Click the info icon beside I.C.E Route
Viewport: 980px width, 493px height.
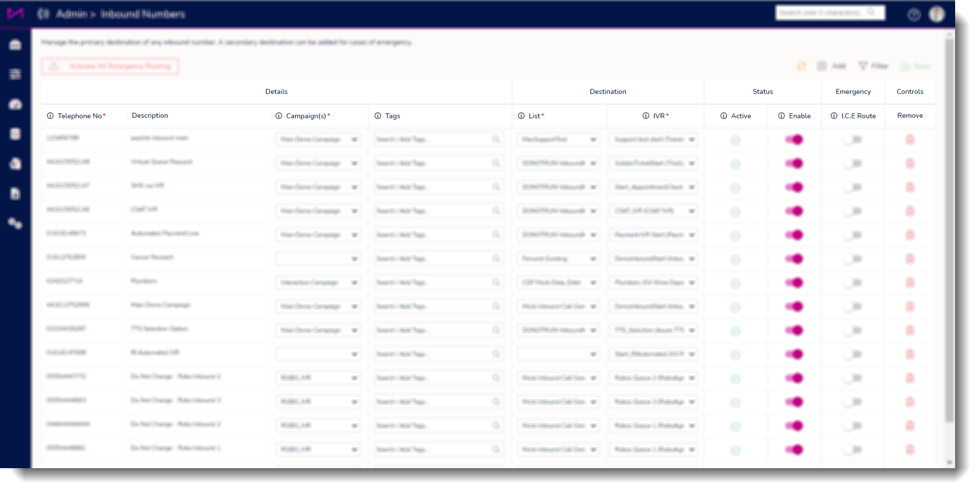[834, 116]
